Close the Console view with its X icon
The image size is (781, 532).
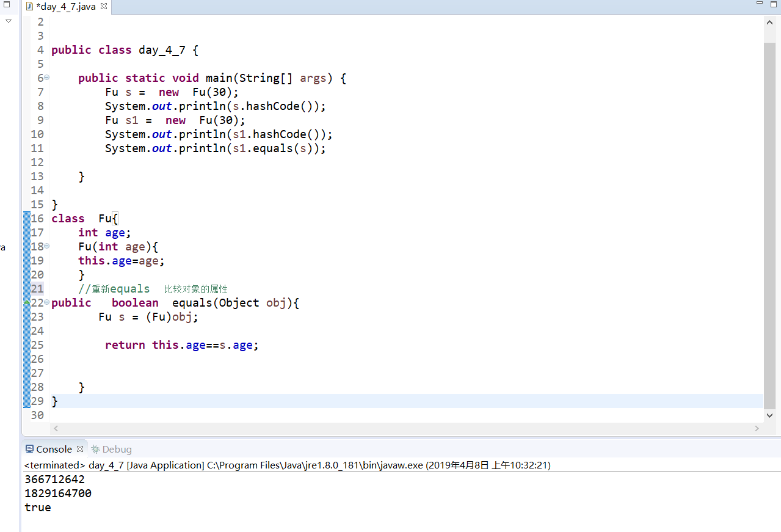pos(79,449)
